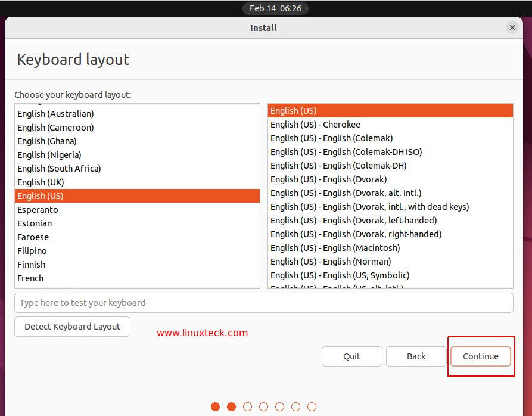Select the Esperanto layout
Image resolution: width=532 pixels, height=416 pixels.
click(x=38, y=209)
